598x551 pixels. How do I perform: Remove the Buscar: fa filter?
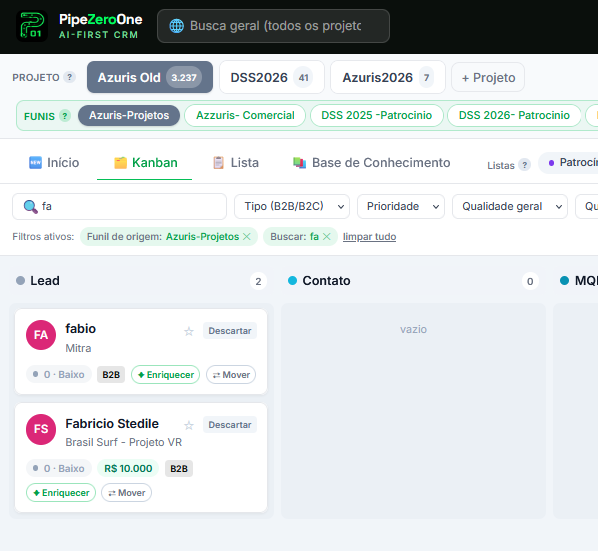point(326,236)
